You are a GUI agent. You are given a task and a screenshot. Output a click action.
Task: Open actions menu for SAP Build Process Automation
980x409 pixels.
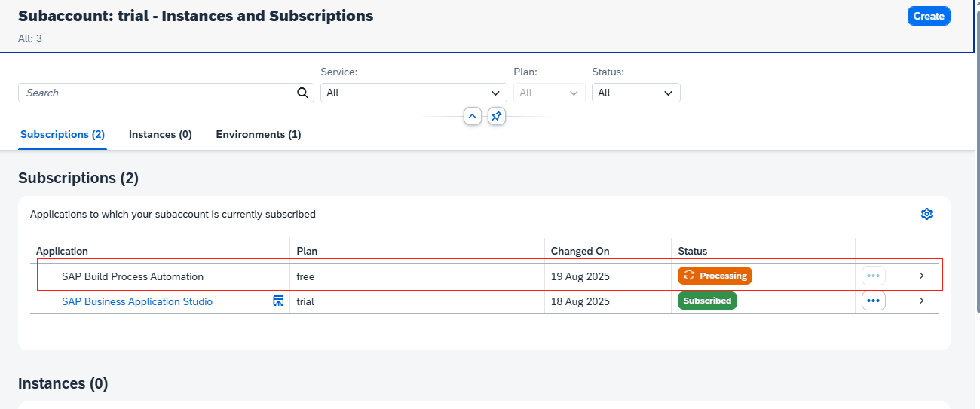873,276
